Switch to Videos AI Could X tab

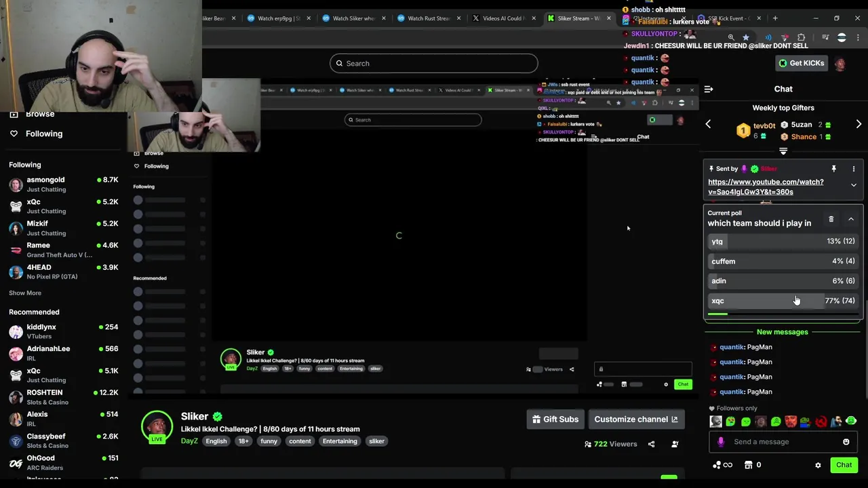click(x=502, y=18)
